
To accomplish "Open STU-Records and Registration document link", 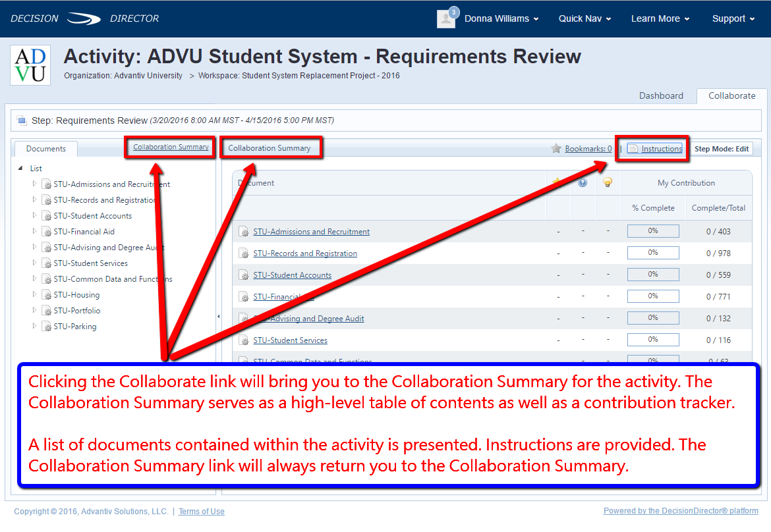I will (x=305, y=253).
